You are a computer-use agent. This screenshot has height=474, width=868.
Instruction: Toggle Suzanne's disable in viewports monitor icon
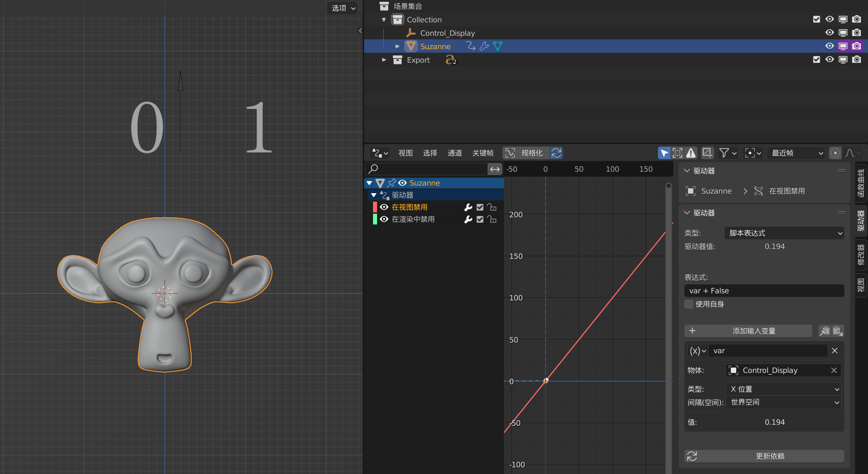[x=843, y=46]
